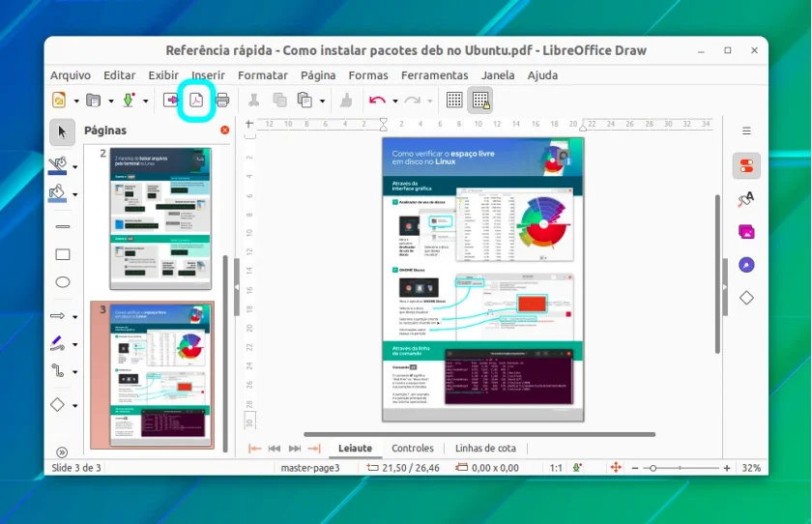The height and width of the screenshot is (524, 812).
Task: Open the Ajuda menu
Action: (542, 75)
